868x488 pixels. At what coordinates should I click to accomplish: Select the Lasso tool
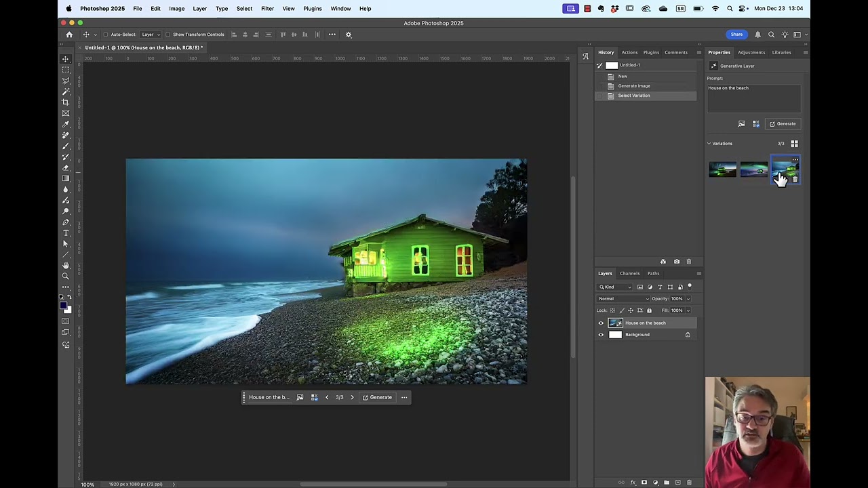tap(66, 81)
